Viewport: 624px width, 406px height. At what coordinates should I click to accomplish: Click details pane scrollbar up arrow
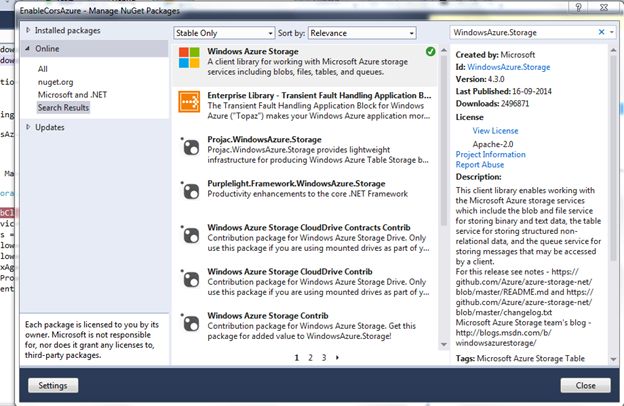click(x=613, y=50)
